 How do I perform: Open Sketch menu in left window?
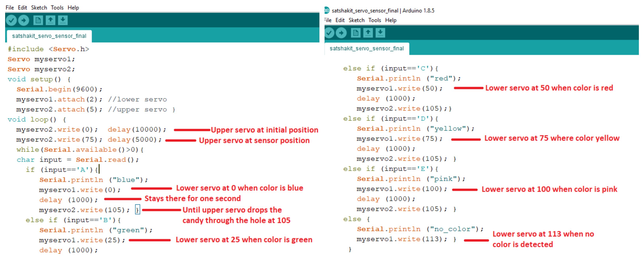[x=39, y=8]
